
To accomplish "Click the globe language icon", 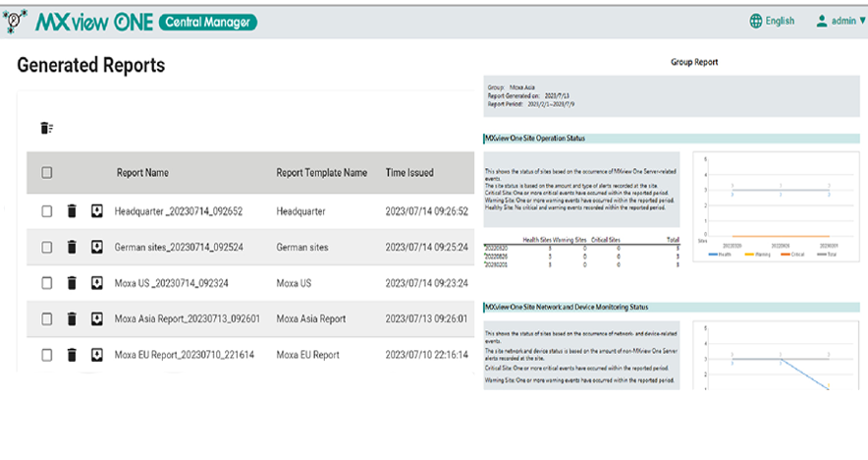I will coord(755,21).
